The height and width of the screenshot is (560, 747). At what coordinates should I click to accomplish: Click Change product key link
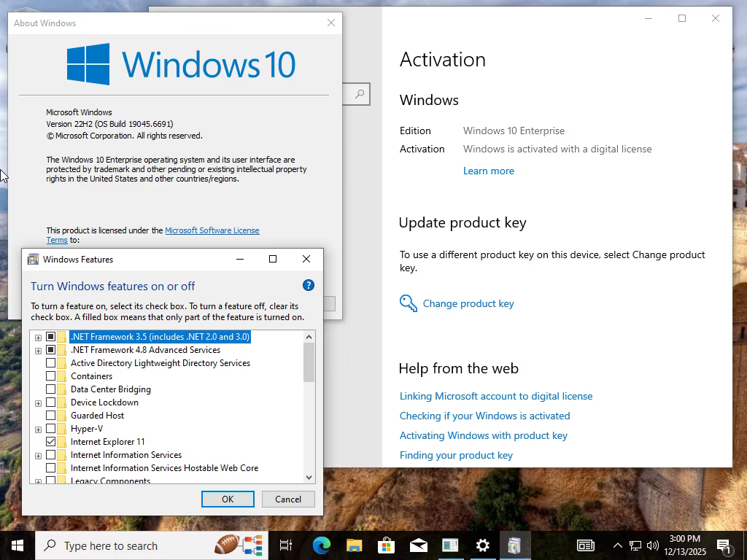pos(468,303)
